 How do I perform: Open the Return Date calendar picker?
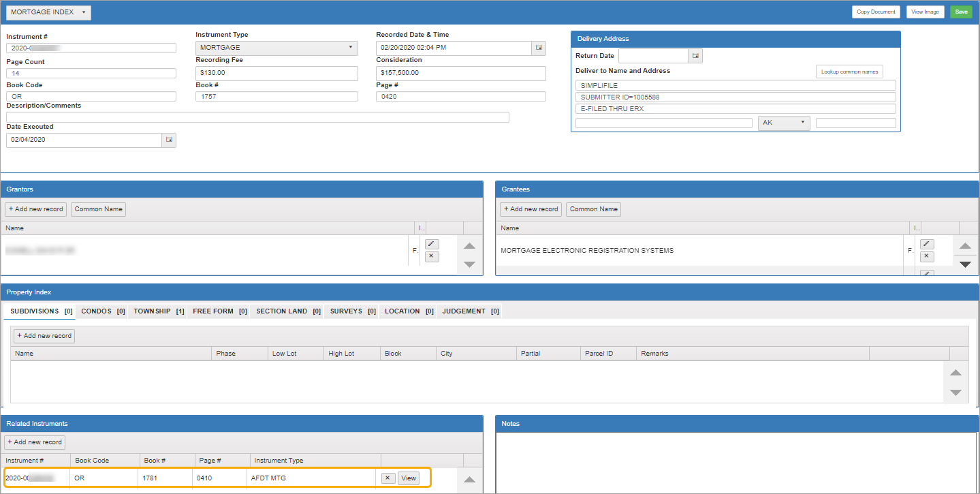(x=696, y=56)
